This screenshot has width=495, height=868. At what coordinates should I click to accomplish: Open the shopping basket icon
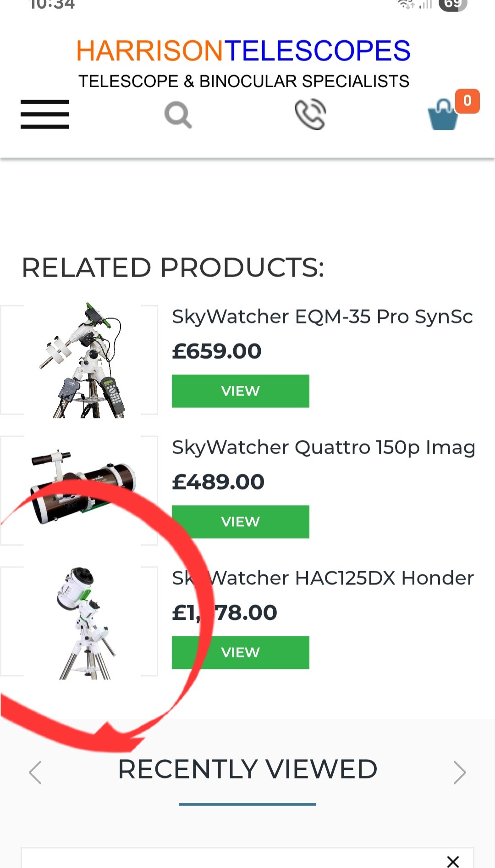(x=443, y=115)
